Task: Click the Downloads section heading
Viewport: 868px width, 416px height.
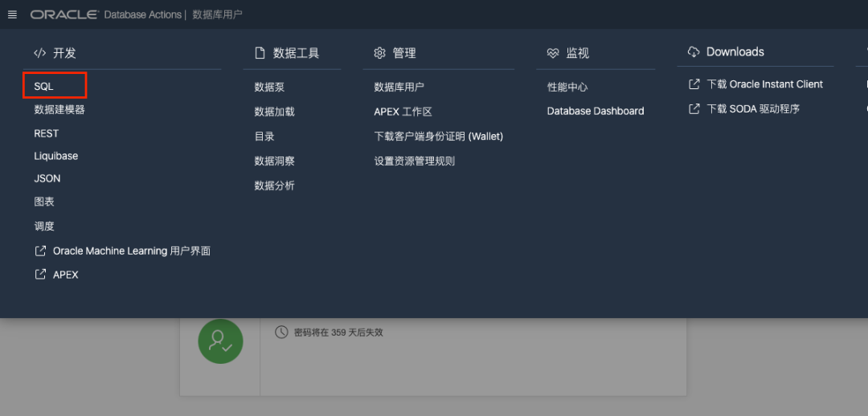Action: point(735,52)
